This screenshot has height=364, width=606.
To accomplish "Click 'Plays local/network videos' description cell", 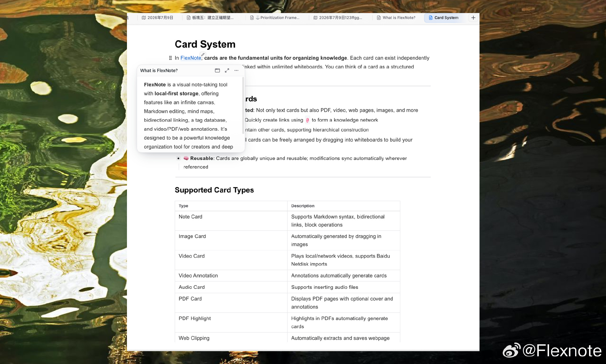I will (344, 260).
